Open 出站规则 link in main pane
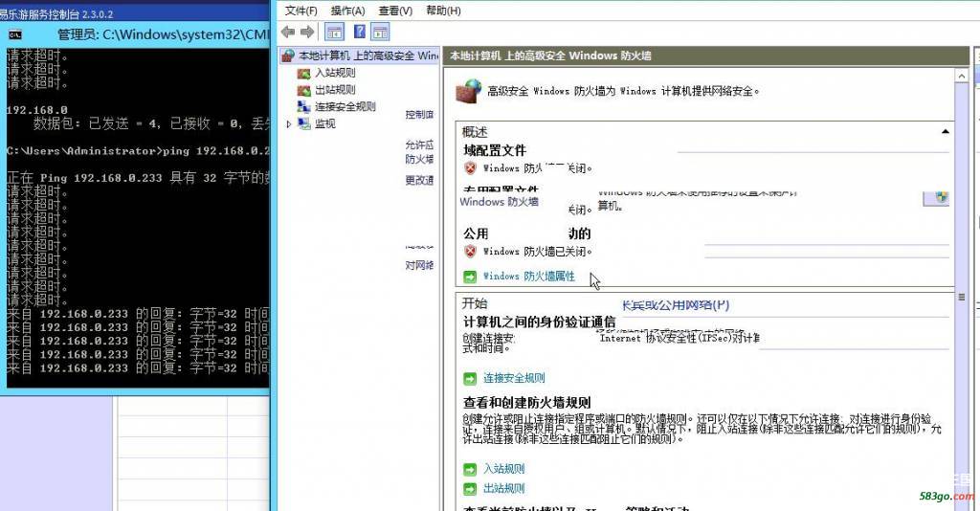Viewport: 980px width, 511px height. pos(503,488)
